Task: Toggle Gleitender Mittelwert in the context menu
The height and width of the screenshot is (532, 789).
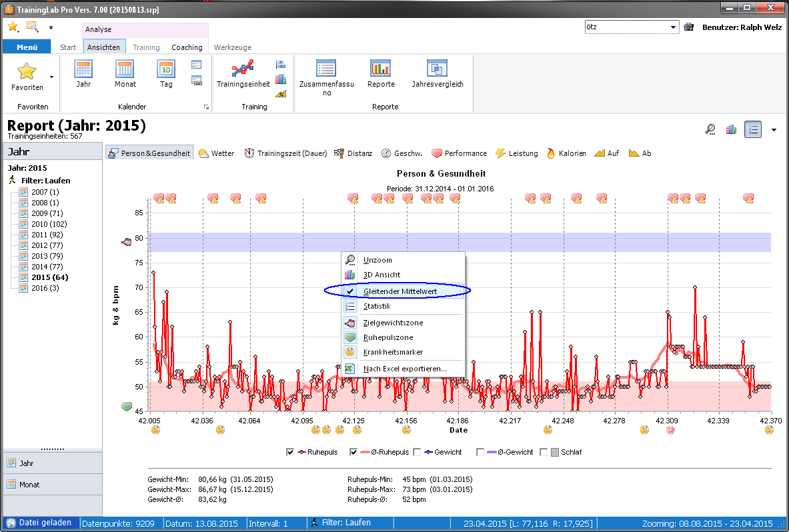Action: (x=403, y=291)
